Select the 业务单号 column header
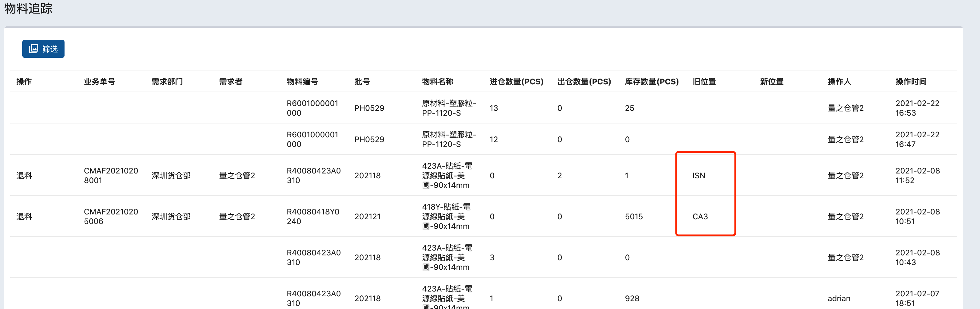Viewport: 980px width, 309px height. pyautogui.click(x=99, y=81)
